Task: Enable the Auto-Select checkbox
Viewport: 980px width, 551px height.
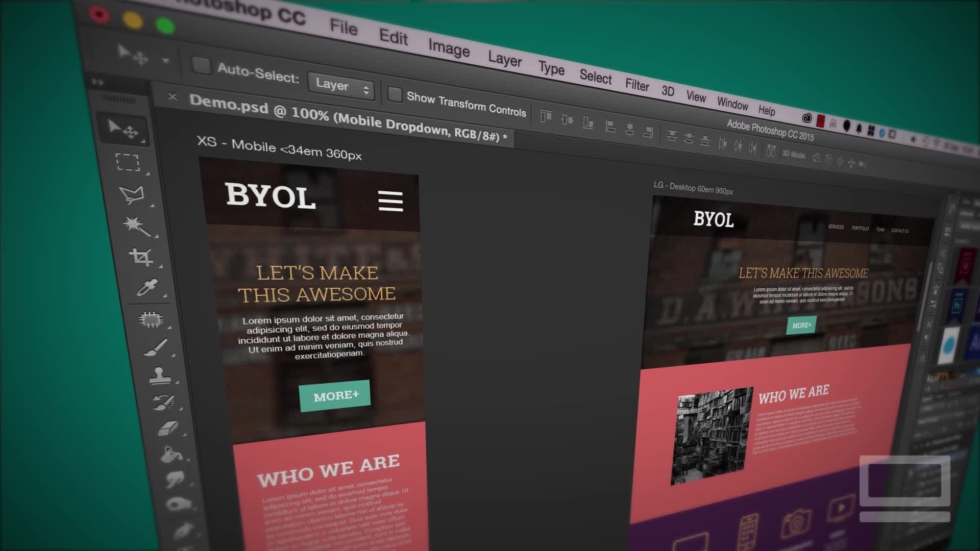Action: [201, 66]
